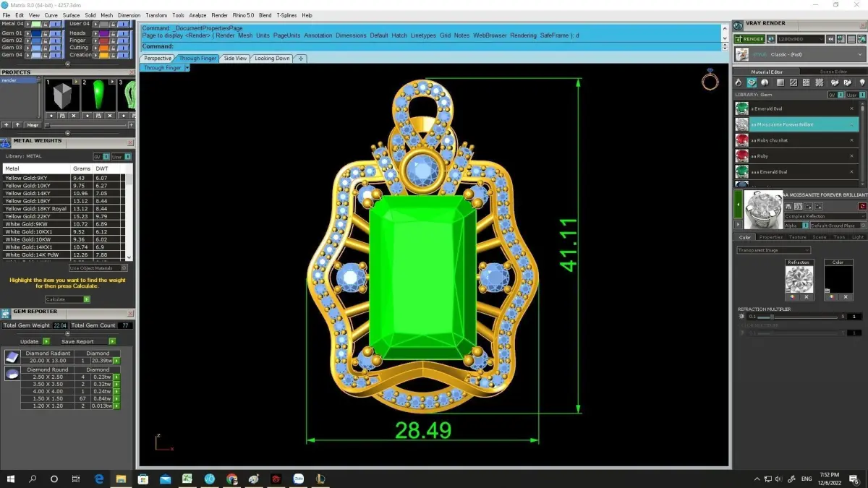Click the up arrow button in Projects
This screenshot has height=488, width=868.
[18, 125]
